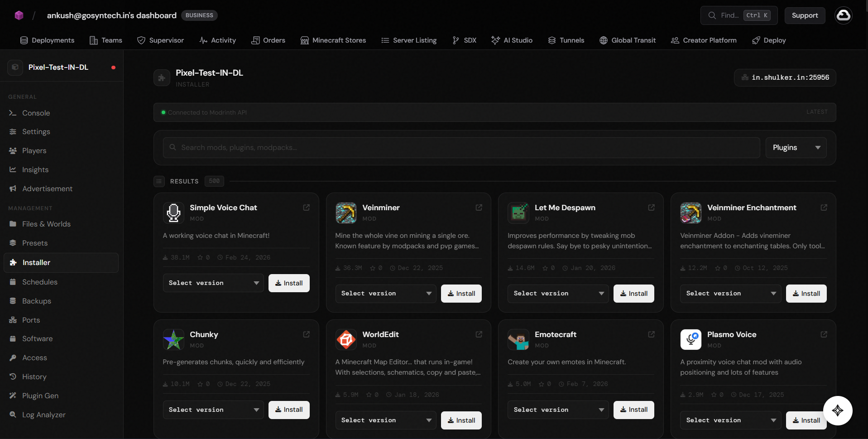Open Emotecraft external link icon
The width and height of the screenshot is (868, 439).
[652, 334]
